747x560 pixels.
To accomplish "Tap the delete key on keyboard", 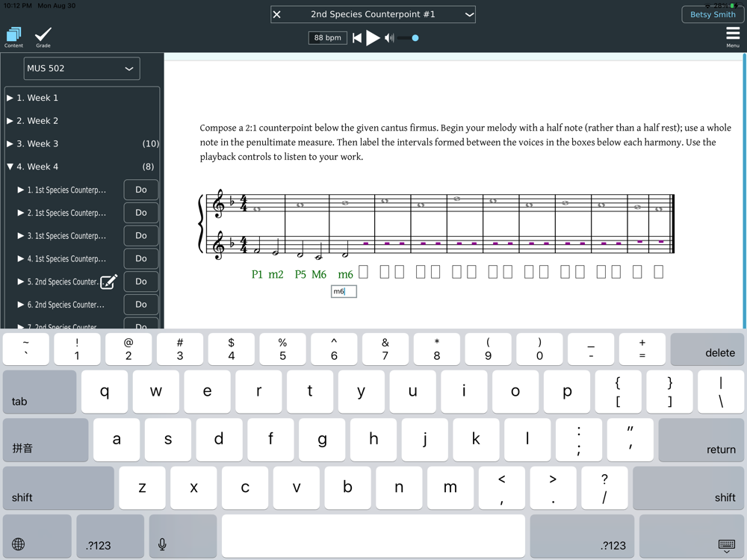I will click(707, 349).
